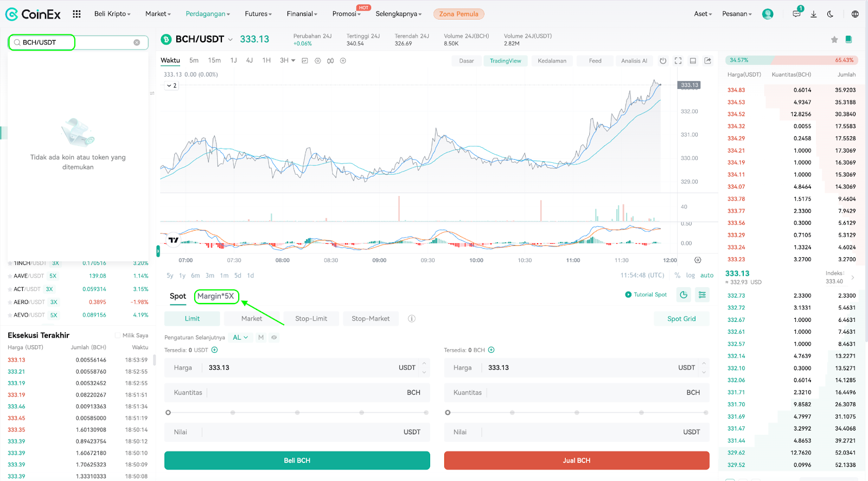Toggle the eye visibility setting
The height and width of the screenshot is (481, 868).
pyautogui.click(x=274, y=338)
